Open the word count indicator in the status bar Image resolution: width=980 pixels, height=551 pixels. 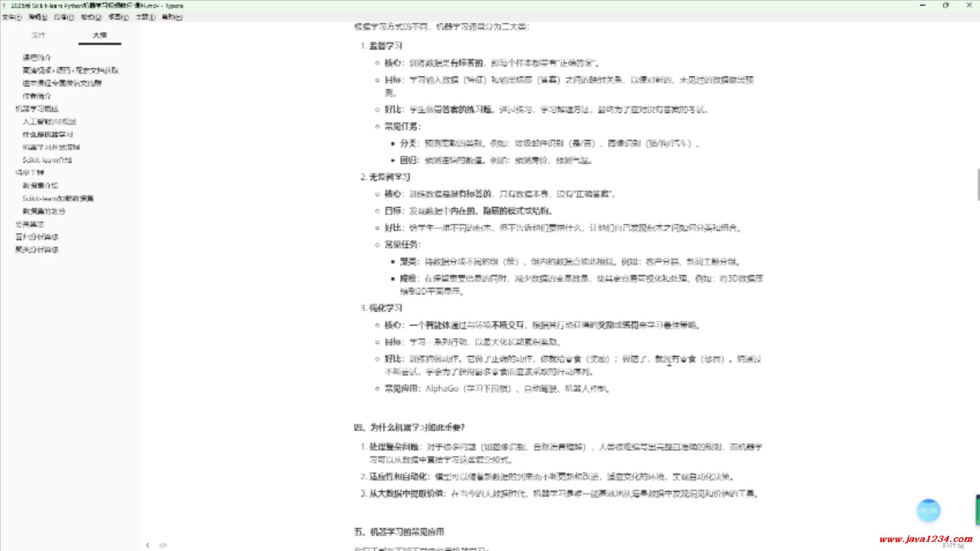(952, 545)
